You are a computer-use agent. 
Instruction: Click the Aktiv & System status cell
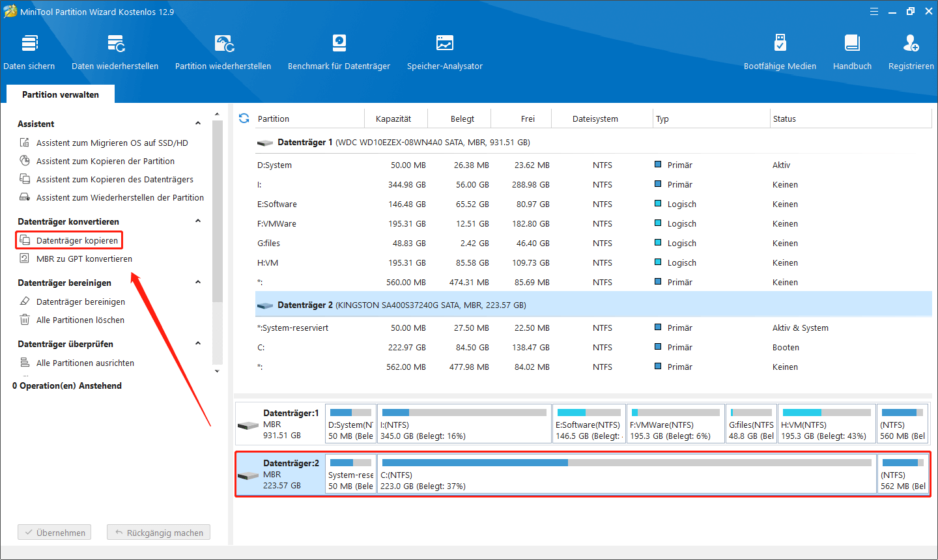click(x=801, y=328)
